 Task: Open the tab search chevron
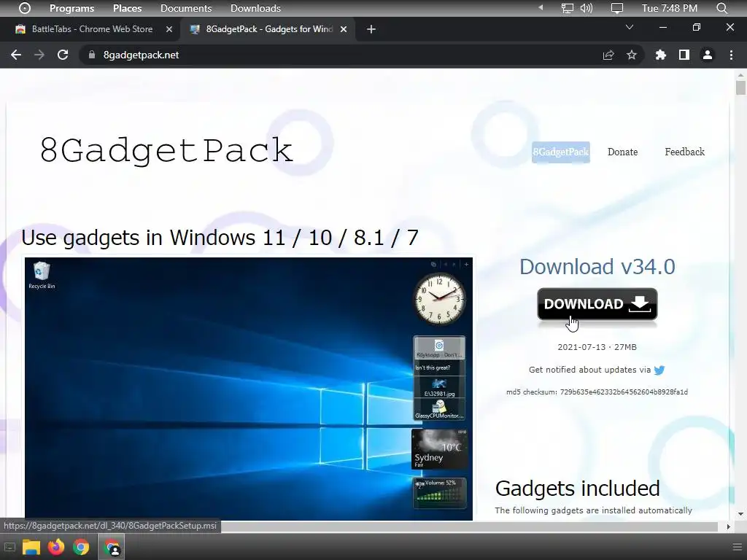coord(630,27)
